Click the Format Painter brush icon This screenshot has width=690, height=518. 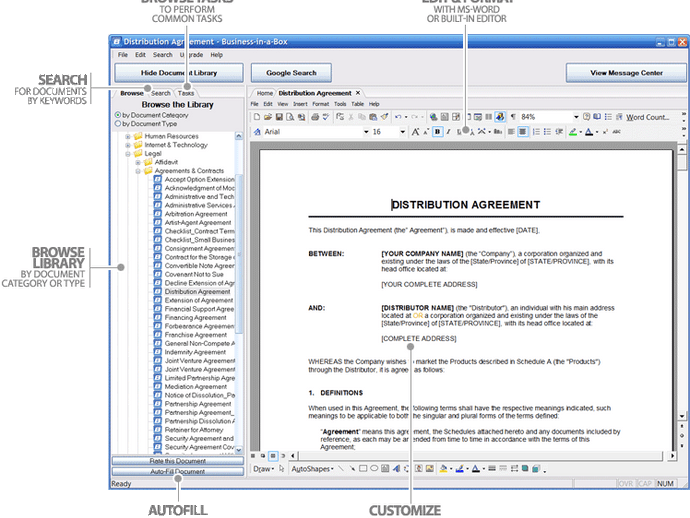384,117
